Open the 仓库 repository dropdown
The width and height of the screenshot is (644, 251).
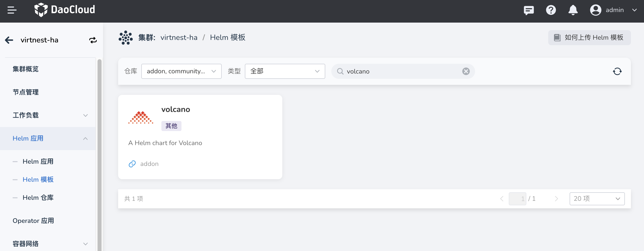coord(181,72)
